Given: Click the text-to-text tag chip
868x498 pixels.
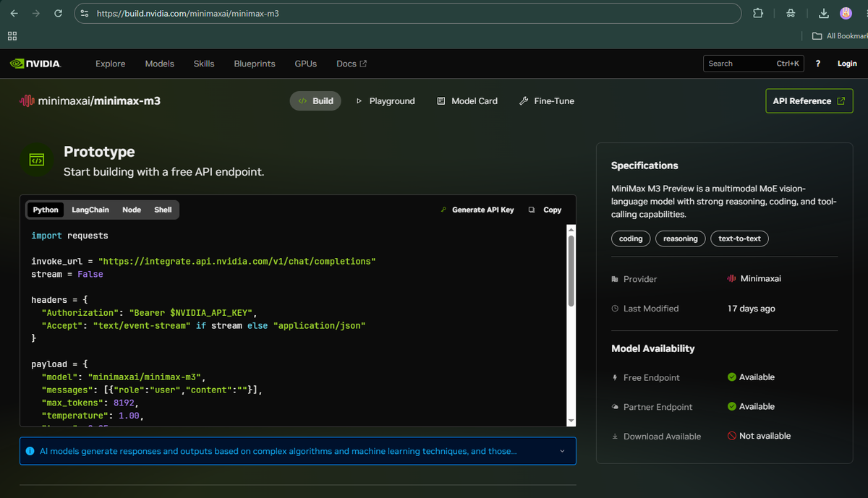Looking at the screenshot, I should [739, 239].
